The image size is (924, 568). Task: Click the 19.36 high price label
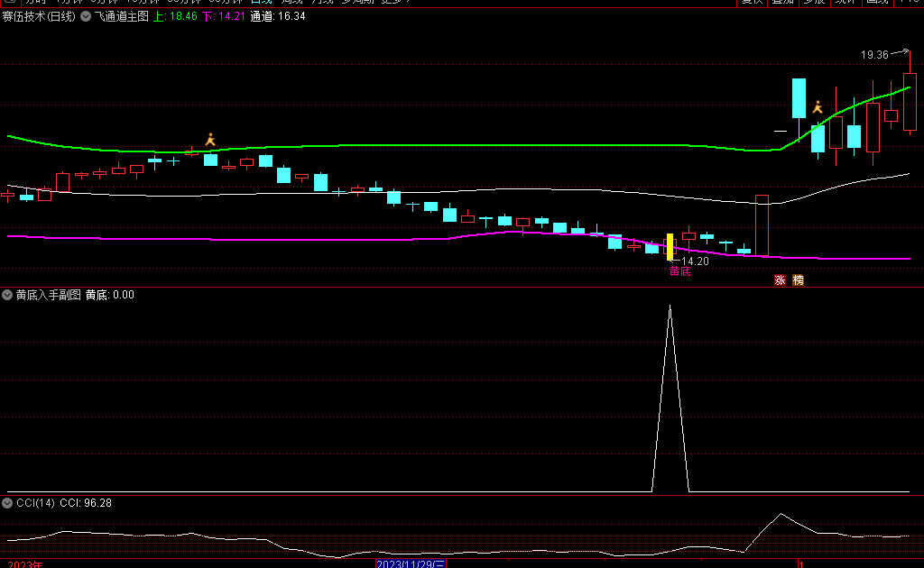click(874, 55)
